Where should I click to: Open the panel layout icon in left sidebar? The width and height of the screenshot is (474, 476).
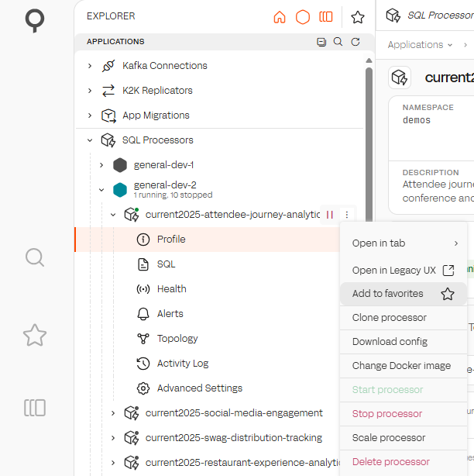35,408
